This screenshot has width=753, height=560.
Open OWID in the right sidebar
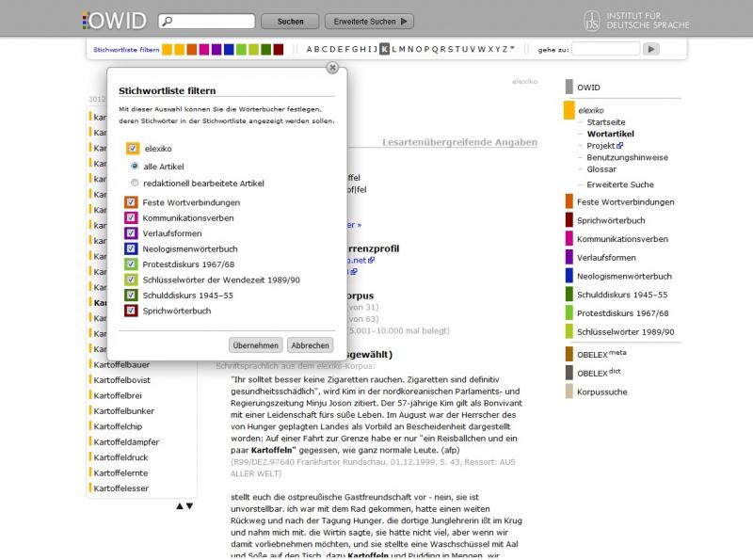pos(589,88)
